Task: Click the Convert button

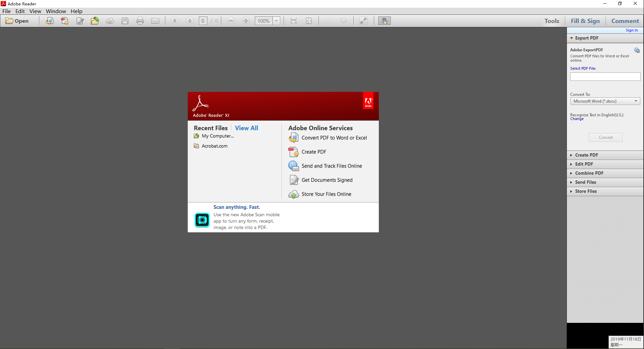Action: 605,137
